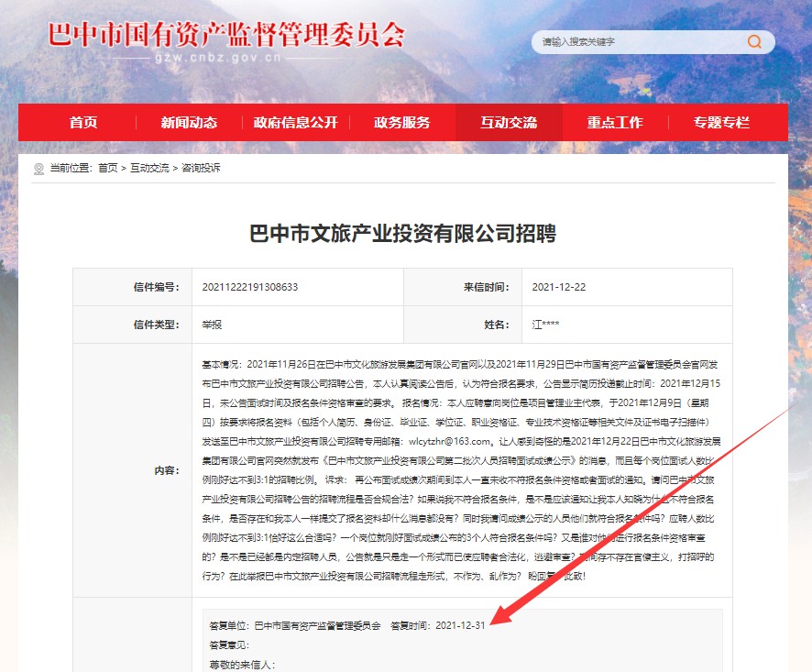Open the 新闻动态 navigation tab
Image resolution: width=812 pixels, height=672 pixels.
189,122
